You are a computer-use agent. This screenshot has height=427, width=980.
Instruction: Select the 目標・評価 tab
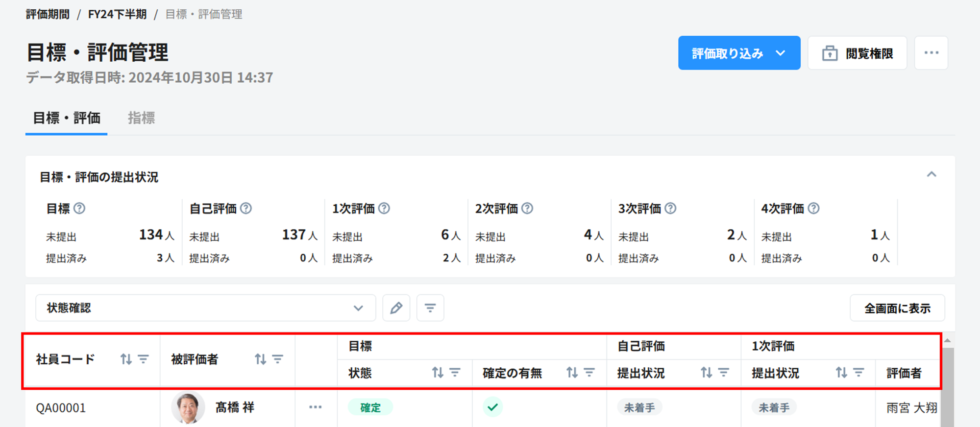coord(66,118)
